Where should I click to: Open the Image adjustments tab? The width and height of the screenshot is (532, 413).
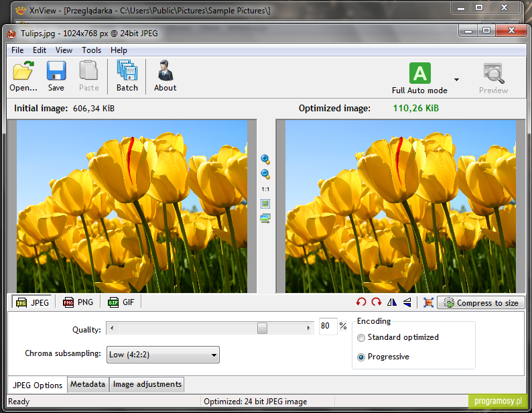(147, 384)
